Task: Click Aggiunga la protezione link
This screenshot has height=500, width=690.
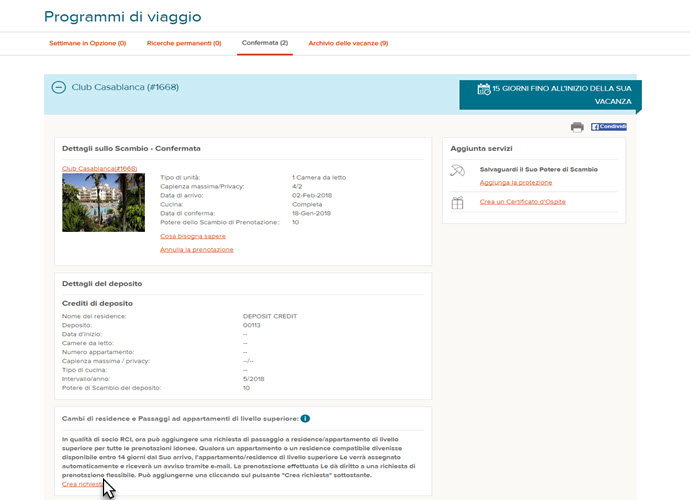Action: coord(516,183)
